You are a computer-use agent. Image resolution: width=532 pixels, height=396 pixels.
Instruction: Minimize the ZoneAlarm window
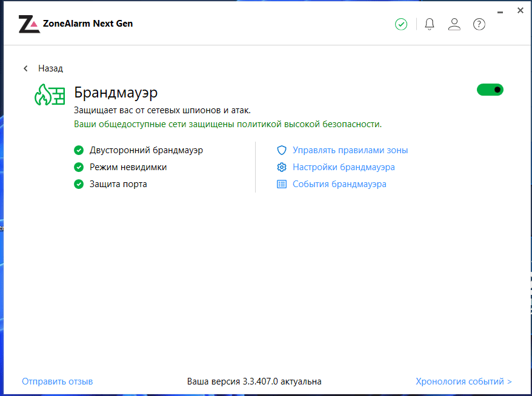(500, 12)
